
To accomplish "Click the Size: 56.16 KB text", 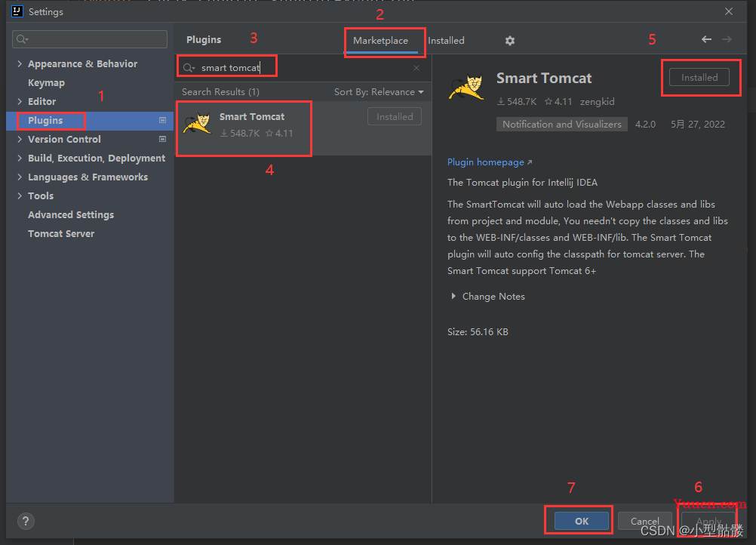I will coord(478,332).
